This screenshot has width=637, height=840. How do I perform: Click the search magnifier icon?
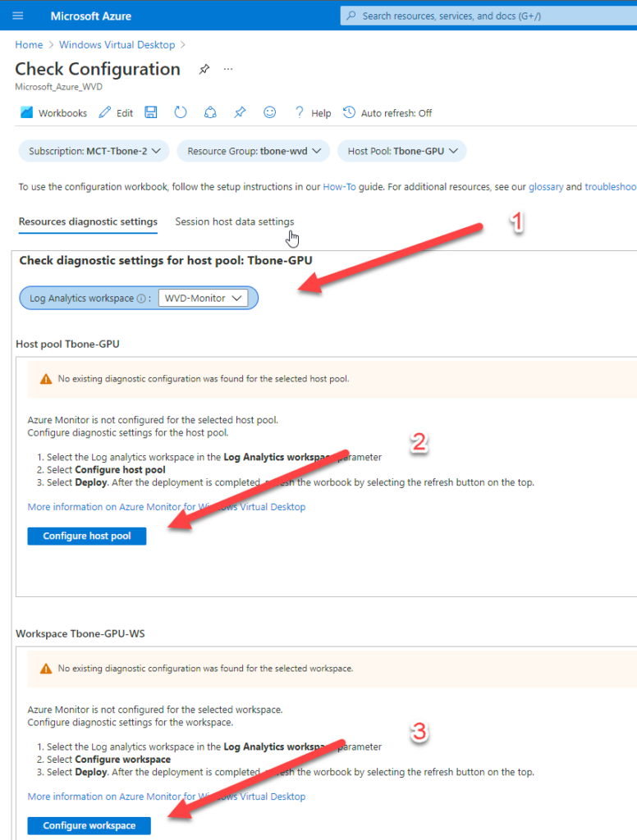tap(351, 16)
